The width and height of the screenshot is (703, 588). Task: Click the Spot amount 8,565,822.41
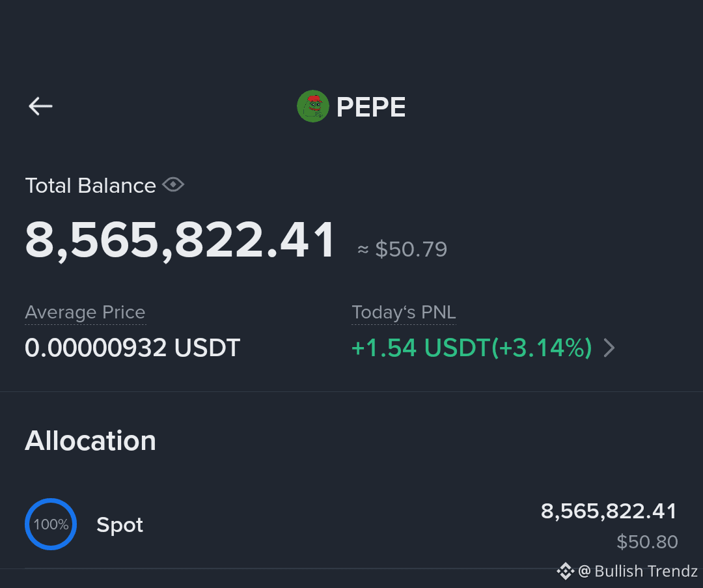(609, 511)
